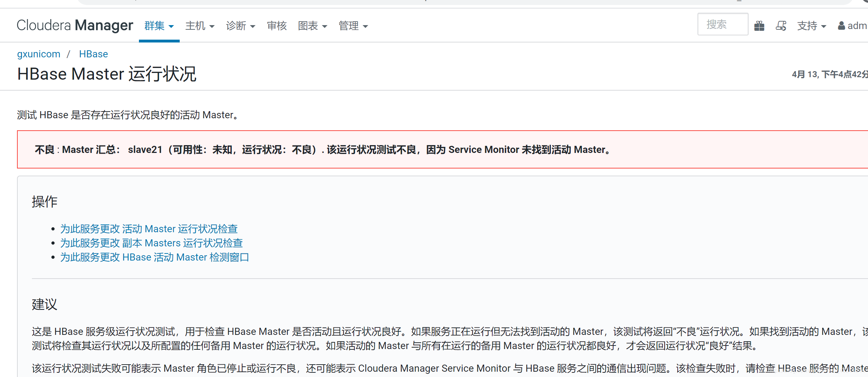Click the Cloudera Manager logo
The width and height of the screenshot is (868, 377).
(x=75, y=25)
